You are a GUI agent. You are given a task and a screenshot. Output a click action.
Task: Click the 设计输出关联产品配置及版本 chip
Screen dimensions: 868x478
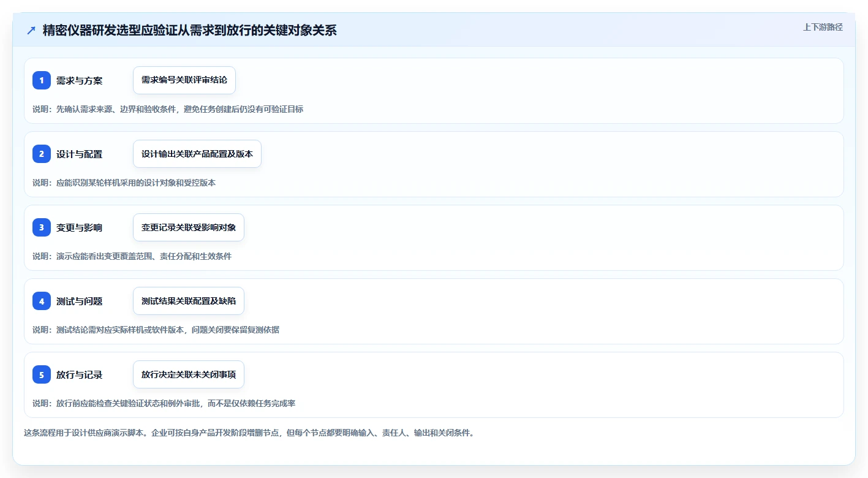point(197,154)
